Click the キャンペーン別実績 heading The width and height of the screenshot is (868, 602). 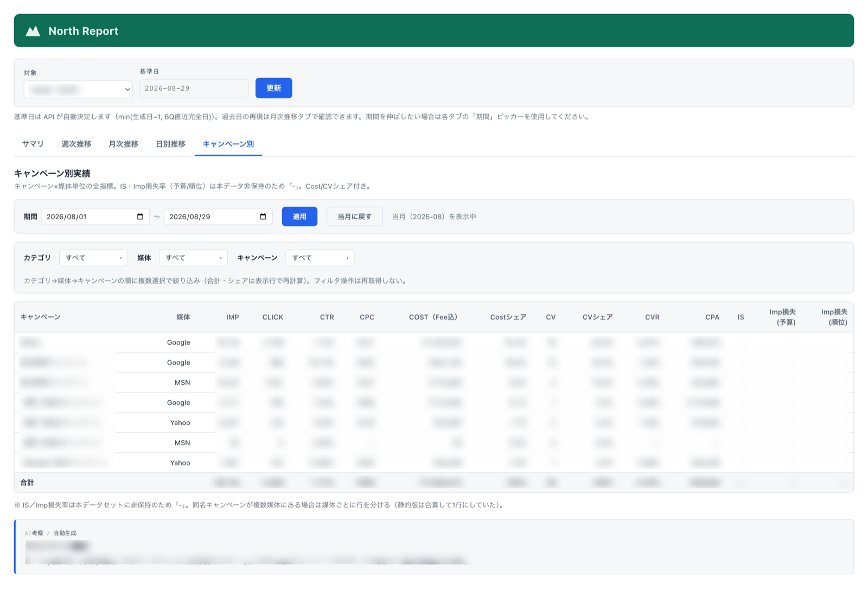pos(52,173)
